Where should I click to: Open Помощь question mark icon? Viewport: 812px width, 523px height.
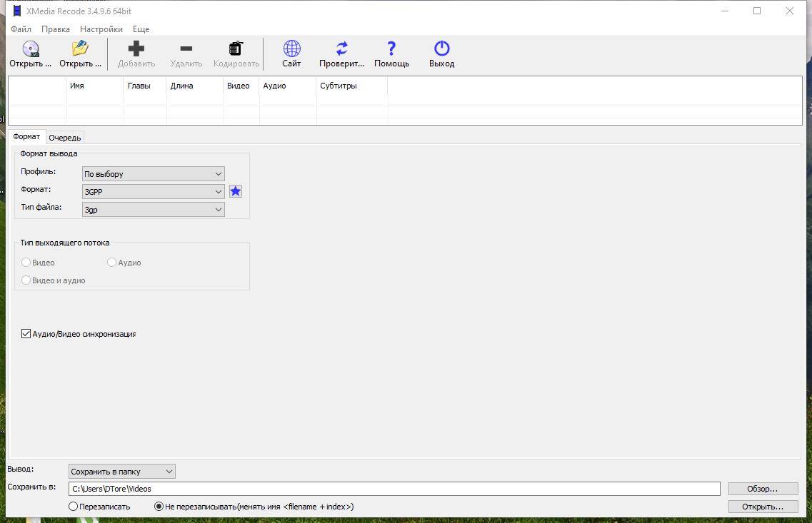coord(391,49)
